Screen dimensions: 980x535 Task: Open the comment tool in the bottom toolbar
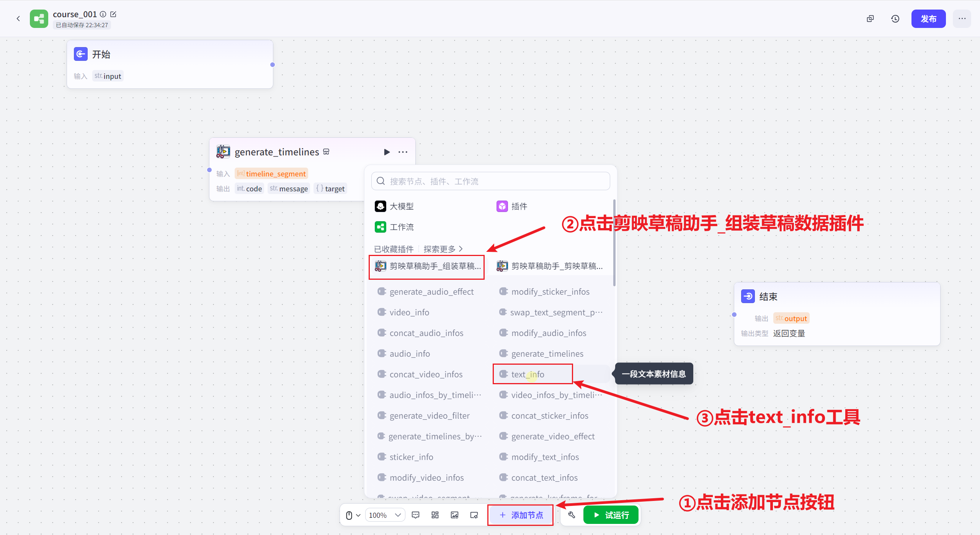click(x=415, y=515)
